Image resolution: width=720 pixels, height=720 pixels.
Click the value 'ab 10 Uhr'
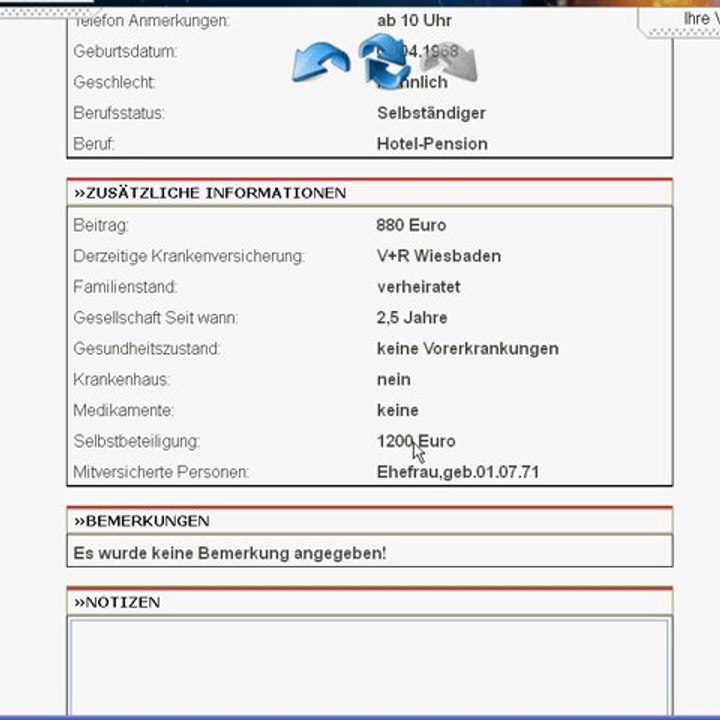pyautogui.click(x=414, y=21)
